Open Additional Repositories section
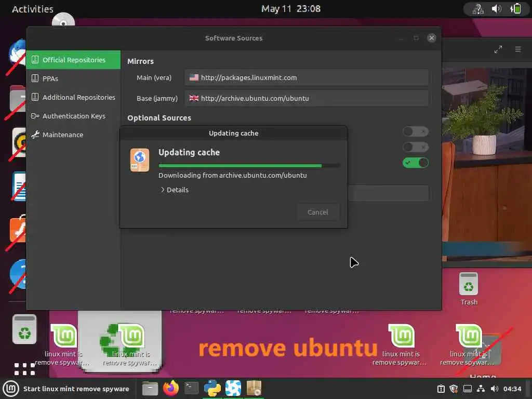 [x=73, y=97]
